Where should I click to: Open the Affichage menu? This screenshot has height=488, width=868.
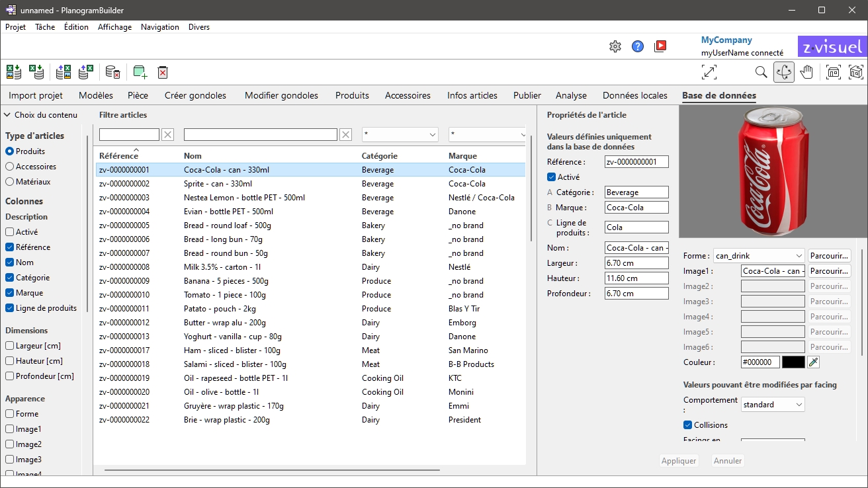114,27
